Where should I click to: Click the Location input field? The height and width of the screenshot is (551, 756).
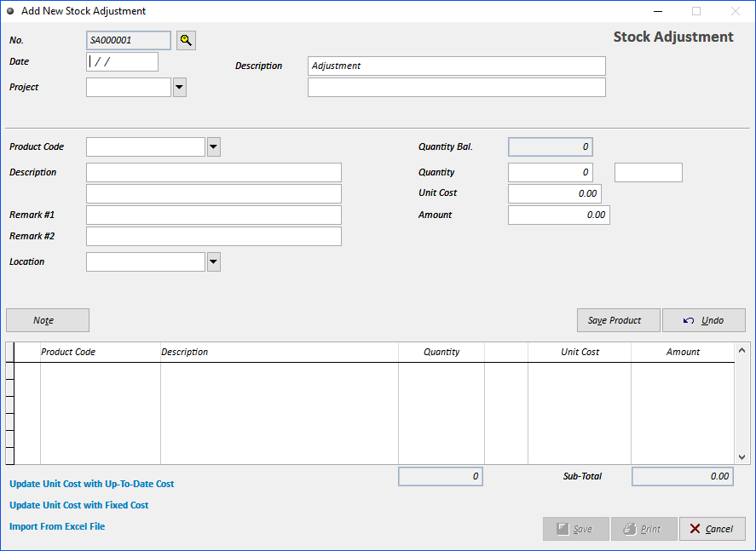[146, 262]
